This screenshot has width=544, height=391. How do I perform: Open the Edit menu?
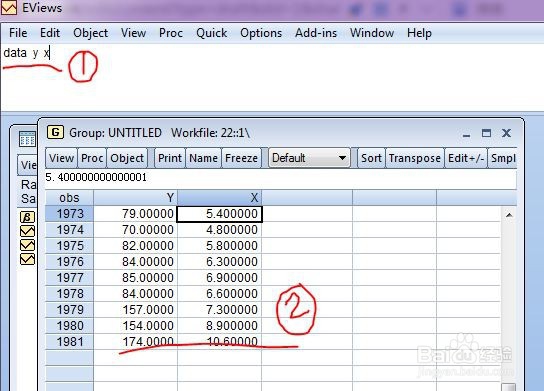click(x=50, y=33)
